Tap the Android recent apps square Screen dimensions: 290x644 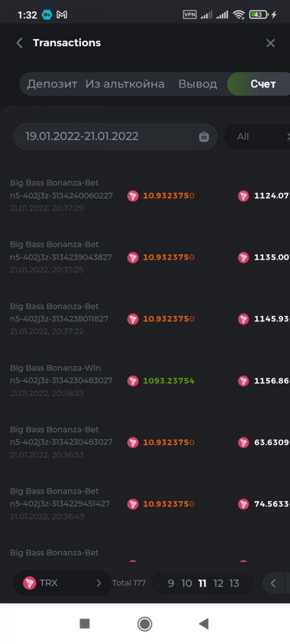coord(84,623)
